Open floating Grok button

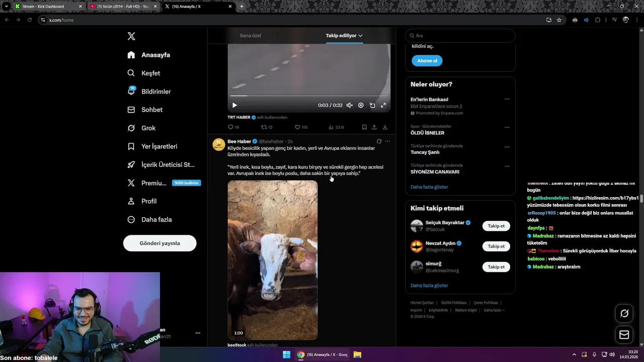[x=624, y=313]
